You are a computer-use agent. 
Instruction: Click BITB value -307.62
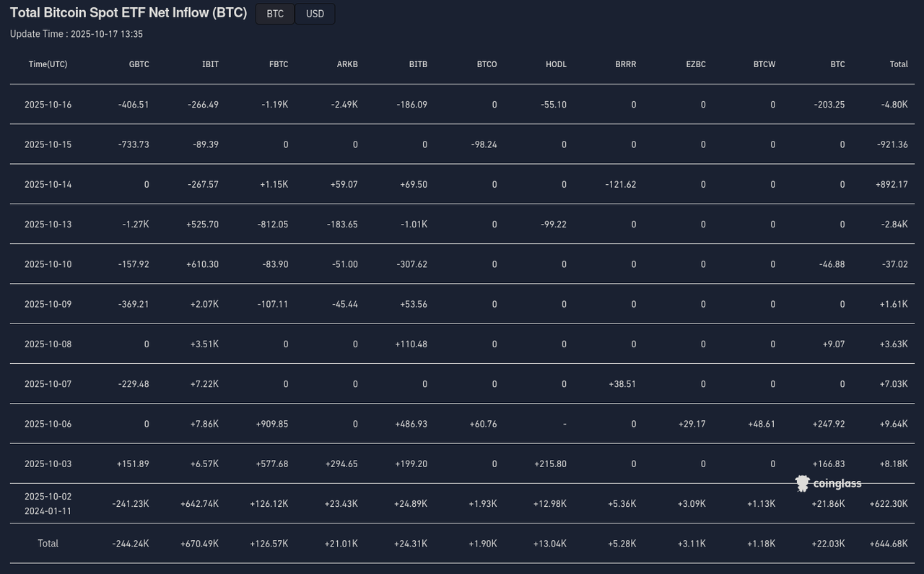(x=411, y=264)
